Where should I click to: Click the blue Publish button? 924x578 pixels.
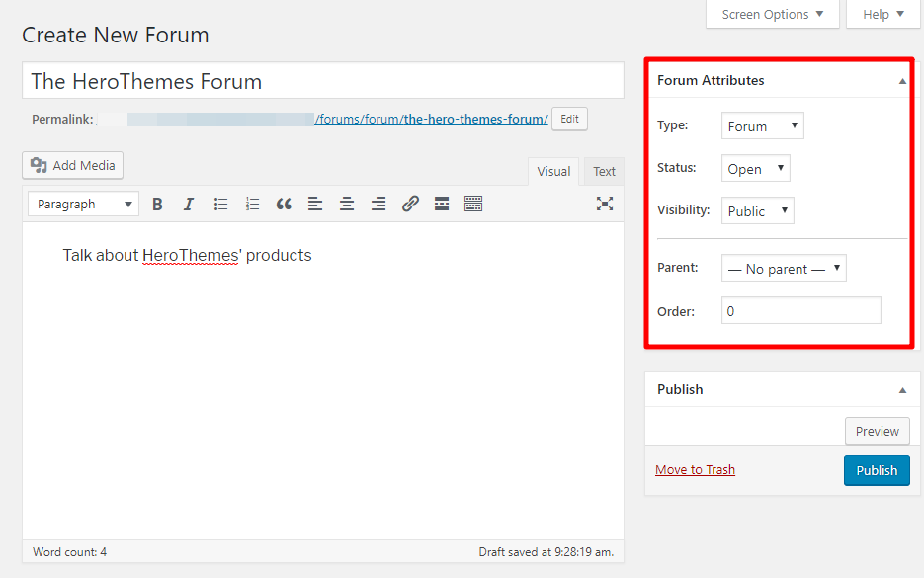coord(877,470)
